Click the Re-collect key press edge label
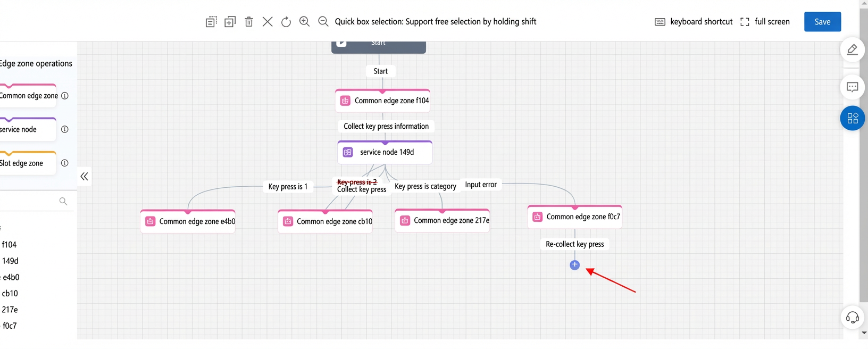This screenshot has width=868, height=349. (x=575, y=244)
